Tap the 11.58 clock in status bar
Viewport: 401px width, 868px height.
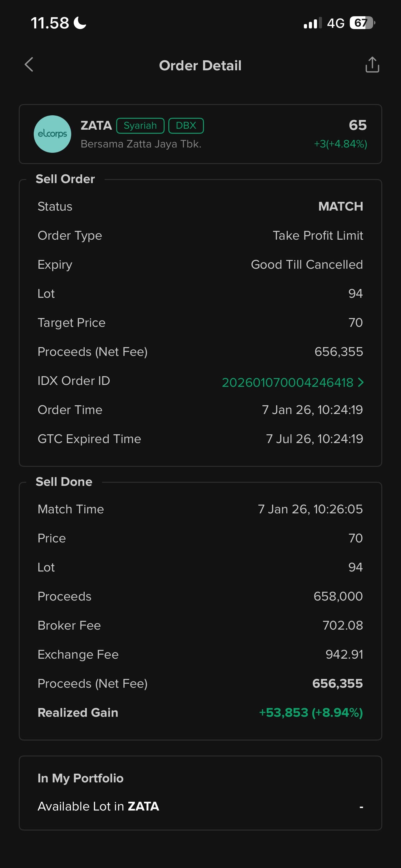point(50,23)
